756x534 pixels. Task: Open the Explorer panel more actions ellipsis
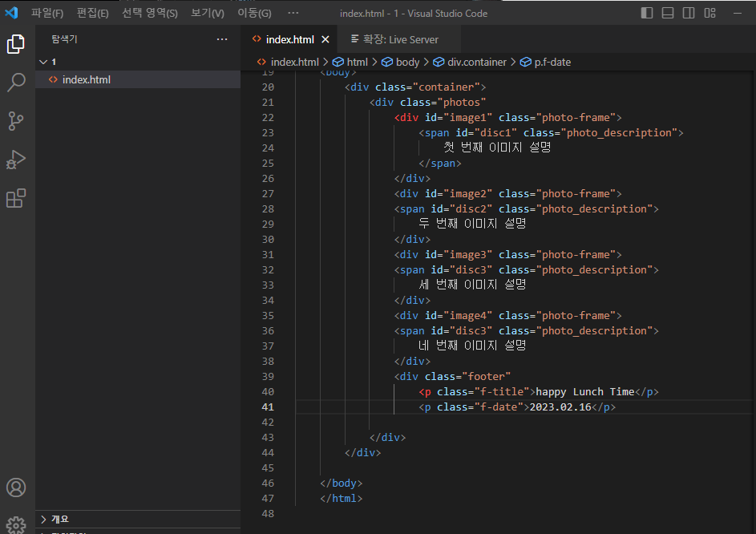coord(222,39)
